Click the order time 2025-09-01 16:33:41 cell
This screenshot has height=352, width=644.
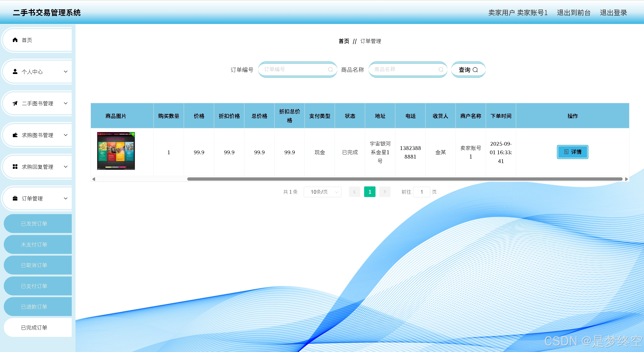pyautogui.click(x=501, y=152)
